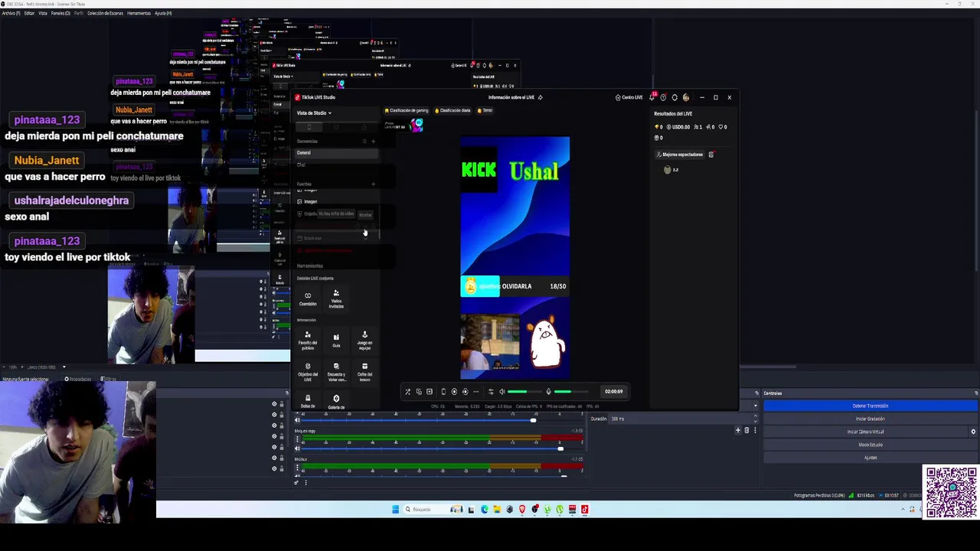Click notification bell in TikTok LIVE Studio
The height and width of the screenshot is (551, 980).
click(x=652, y=97)
